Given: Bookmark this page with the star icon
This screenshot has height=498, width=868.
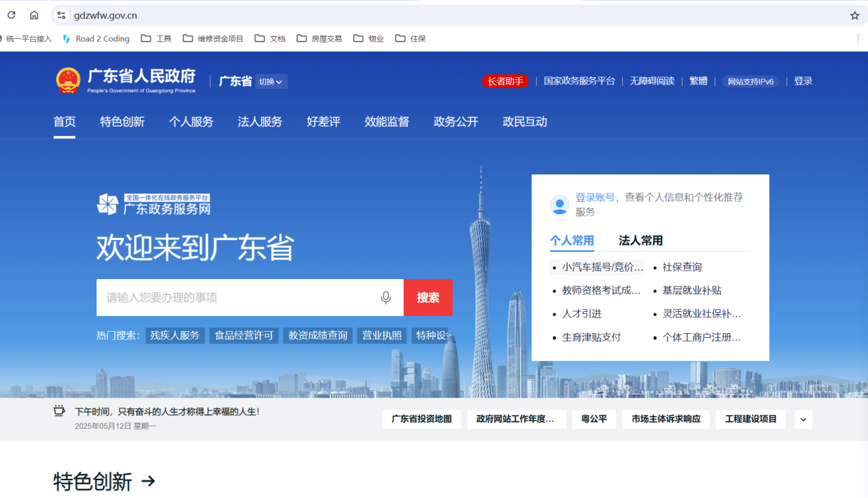Looking at the screenshot, I should pos(854,15).
